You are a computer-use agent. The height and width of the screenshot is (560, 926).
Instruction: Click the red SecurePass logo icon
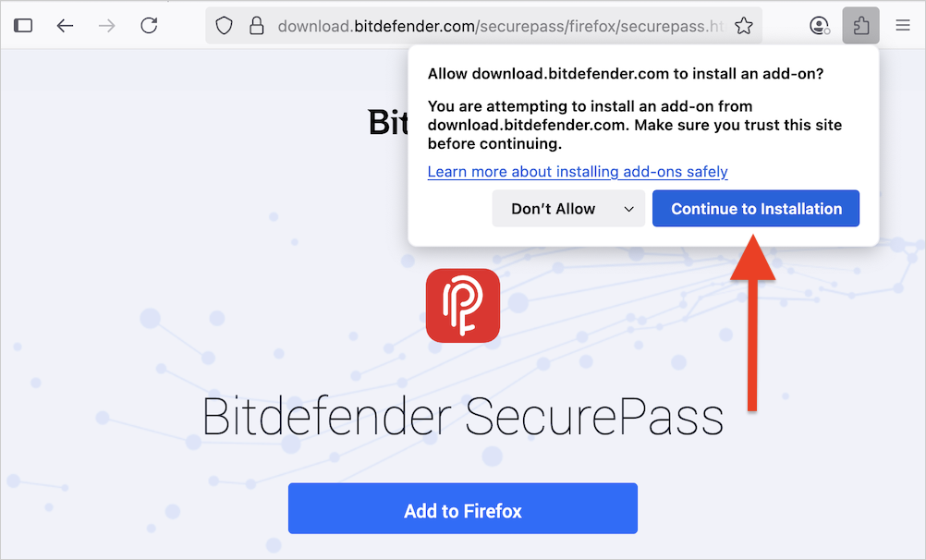tap(462, 306)
